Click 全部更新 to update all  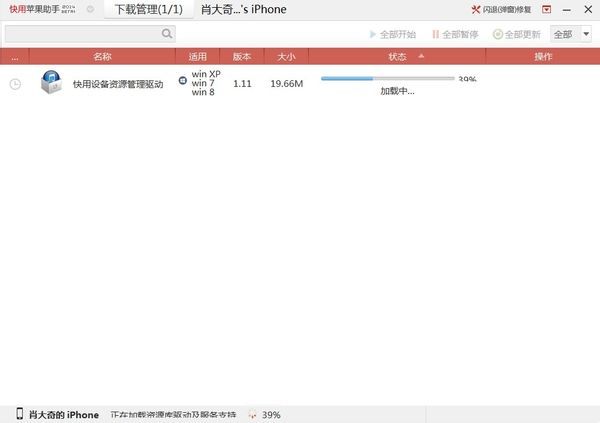click(x=517, y=34)
